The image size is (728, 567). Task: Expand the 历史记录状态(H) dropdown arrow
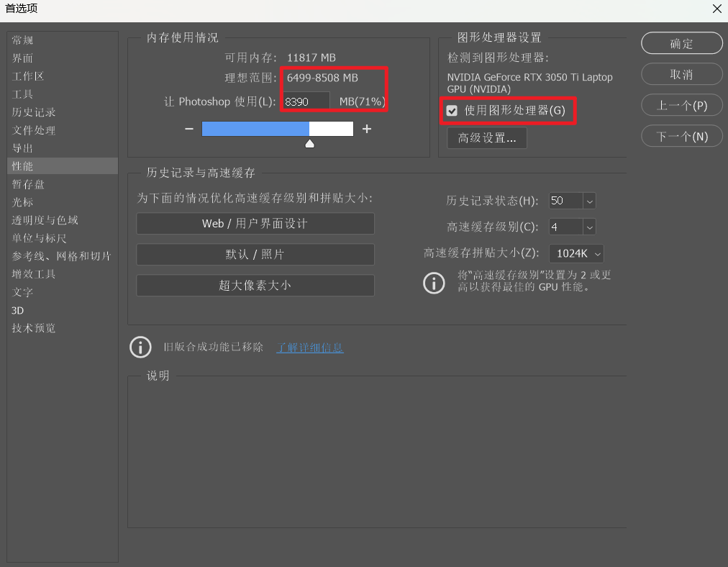coord(590,201)
